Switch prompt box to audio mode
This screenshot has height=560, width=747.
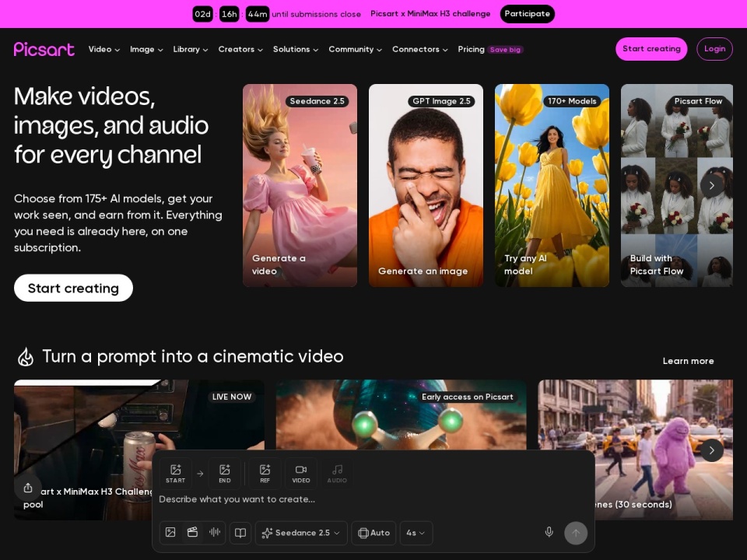[215, 532]
